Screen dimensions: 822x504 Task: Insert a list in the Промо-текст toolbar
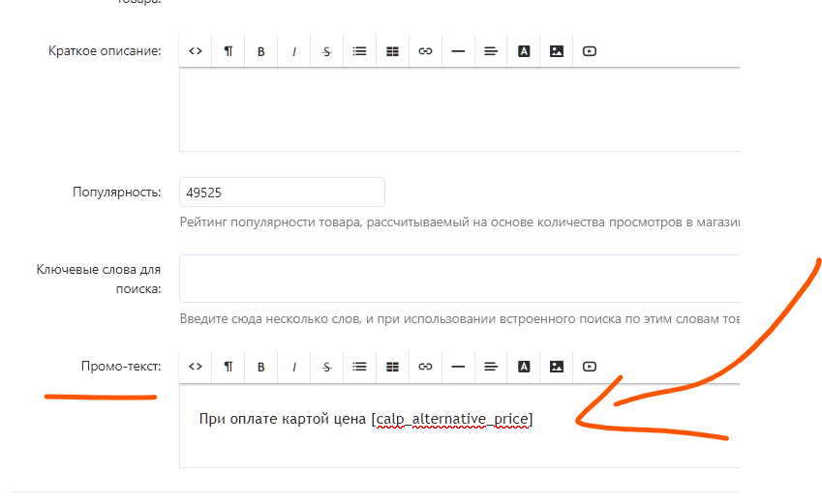tap(360, 367)
